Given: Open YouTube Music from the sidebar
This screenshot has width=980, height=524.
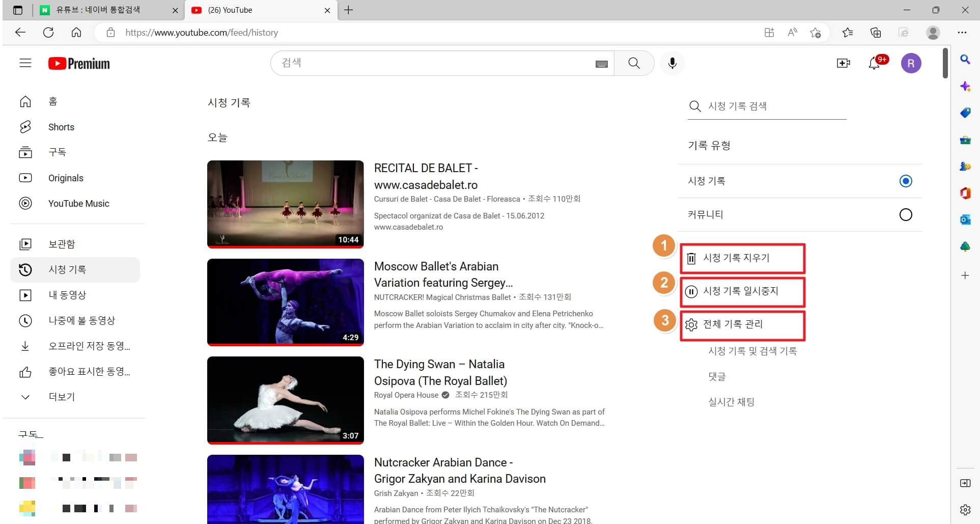Looking at the screenshot, I should click(78, 203).
